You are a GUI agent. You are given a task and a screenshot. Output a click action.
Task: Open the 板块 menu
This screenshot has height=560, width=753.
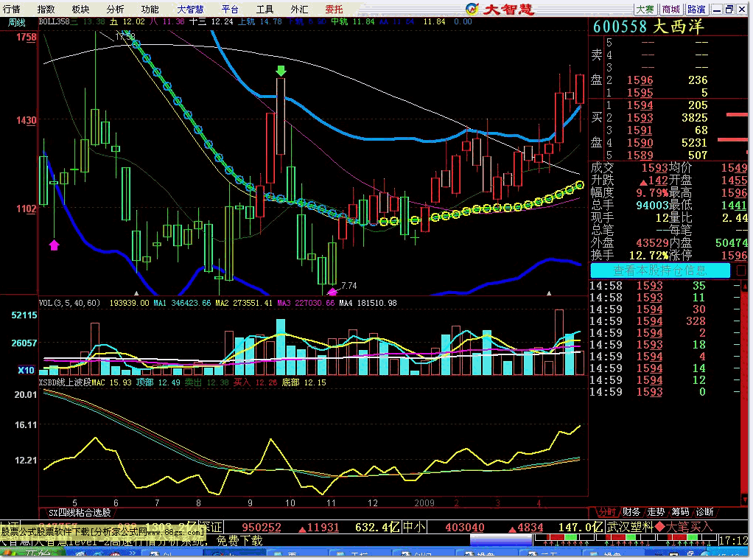click(81, 9)
